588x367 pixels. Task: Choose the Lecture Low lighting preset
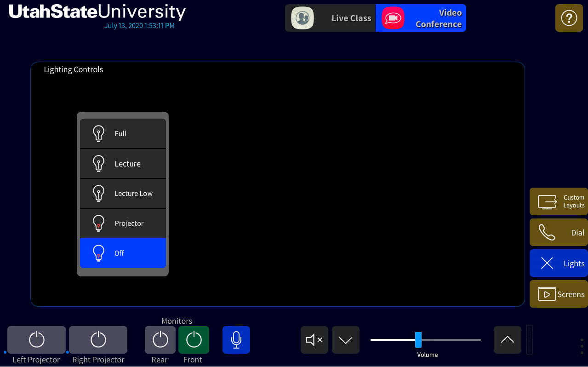(x=123, y=194)
